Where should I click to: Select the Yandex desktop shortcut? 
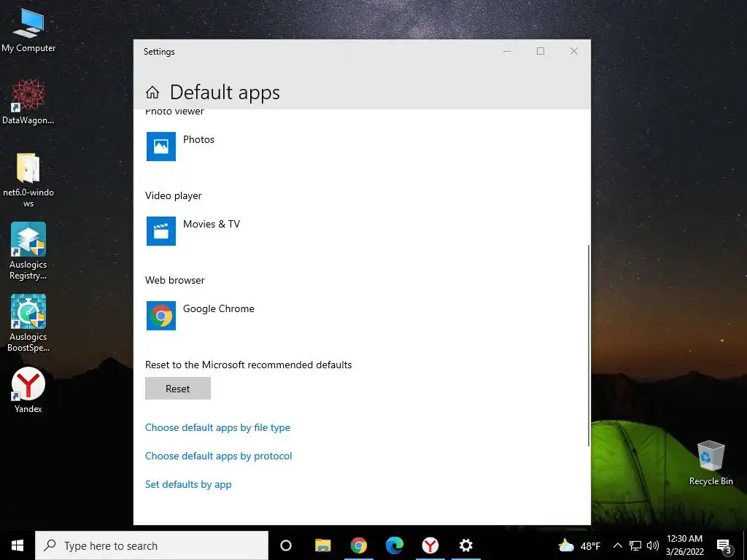coord(28,390)
